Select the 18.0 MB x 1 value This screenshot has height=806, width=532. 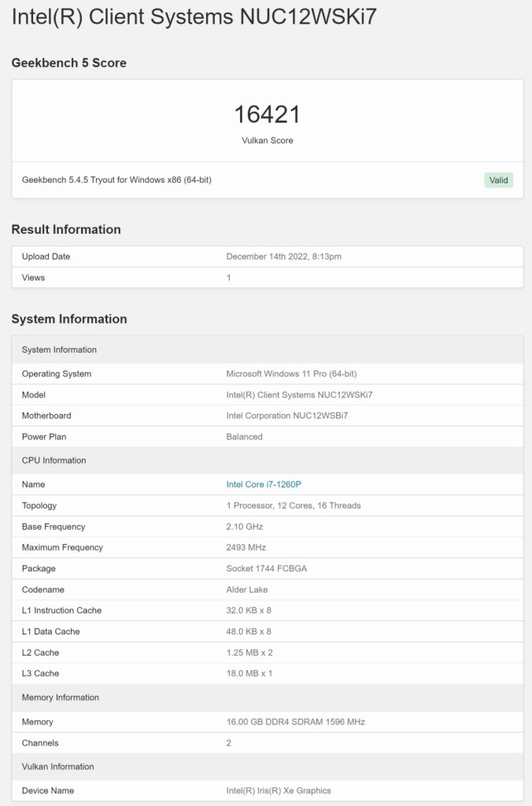[x=249, y=674]
